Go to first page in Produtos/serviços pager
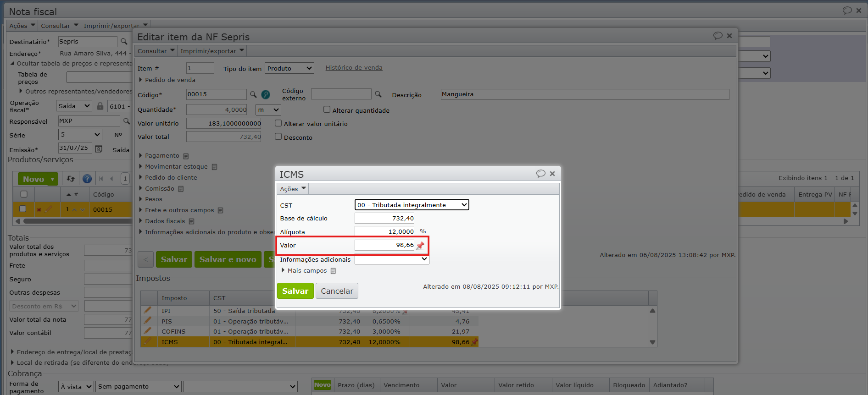 point(101,179)
